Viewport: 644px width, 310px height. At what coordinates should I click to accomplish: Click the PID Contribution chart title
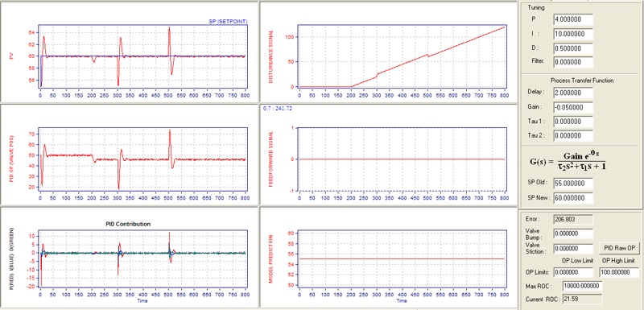click(128, 224)
